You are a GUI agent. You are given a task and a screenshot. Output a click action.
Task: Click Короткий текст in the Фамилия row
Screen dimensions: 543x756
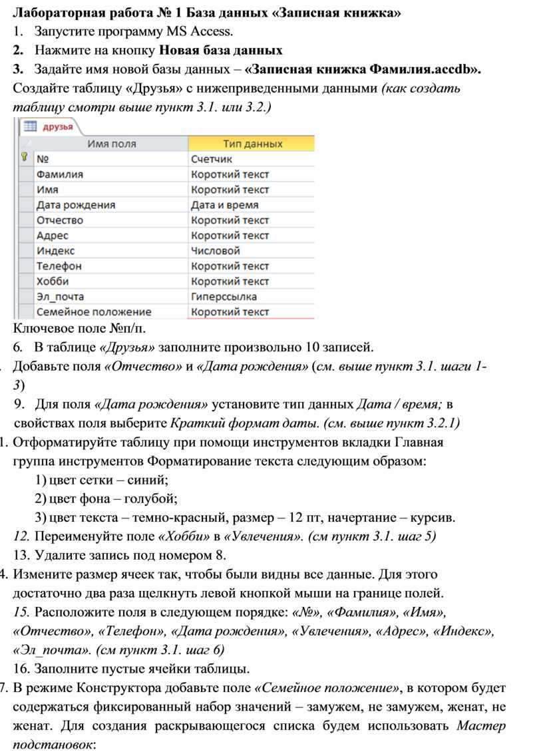[252, 174]
